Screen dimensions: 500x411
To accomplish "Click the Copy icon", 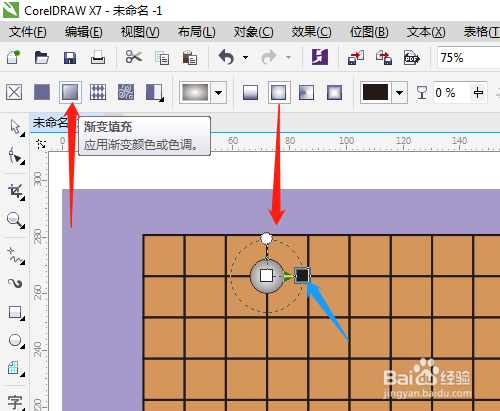I will [162, 58].
